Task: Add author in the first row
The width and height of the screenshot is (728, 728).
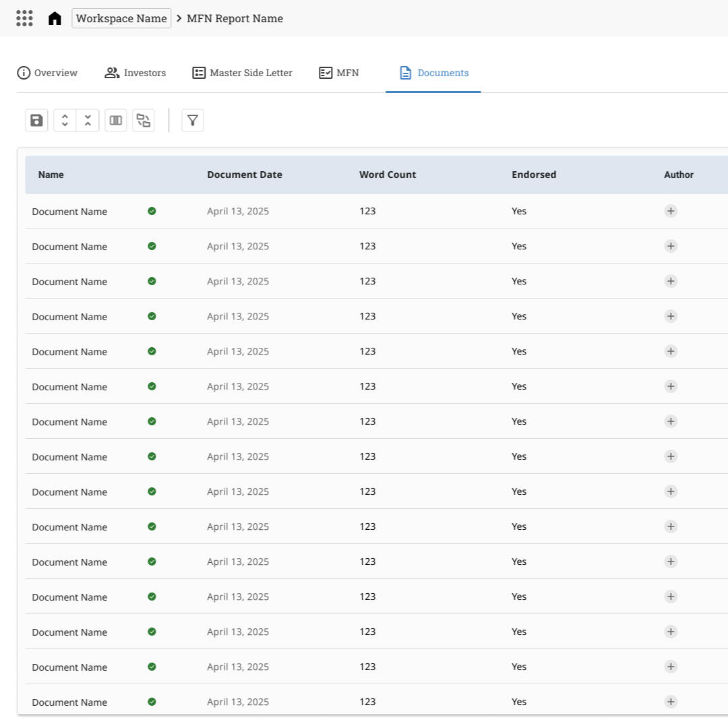Action: (x=671, y=211)
